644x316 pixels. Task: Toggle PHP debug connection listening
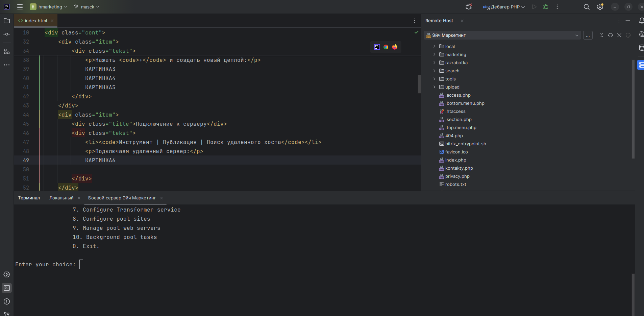click(469, 7)
